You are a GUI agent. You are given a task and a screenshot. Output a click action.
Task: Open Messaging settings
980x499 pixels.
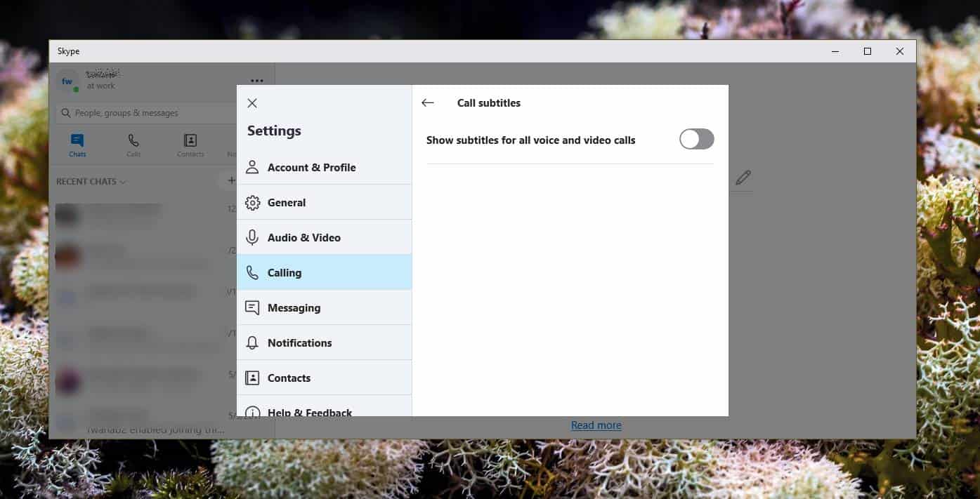point(324,307)
